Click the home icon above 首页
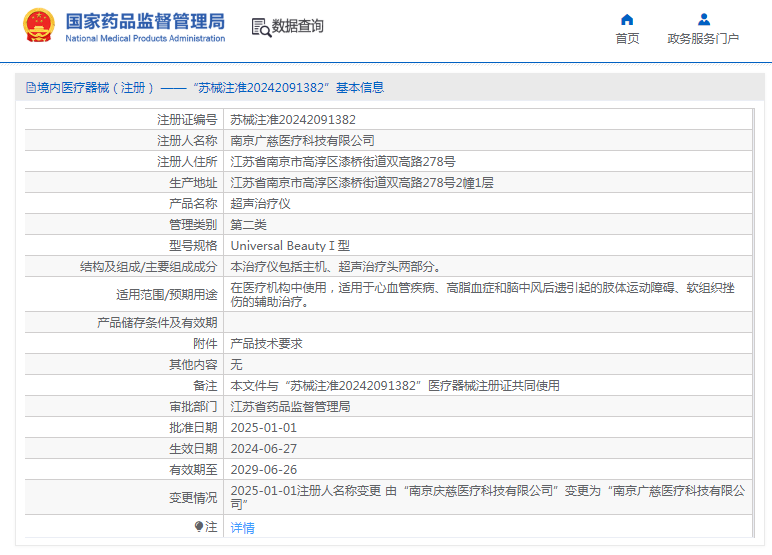The image size is (772, 555). click(627, 20)
